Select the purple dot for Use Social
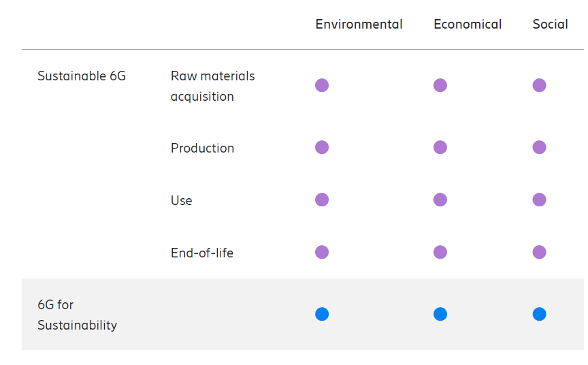 pos(539,200)
